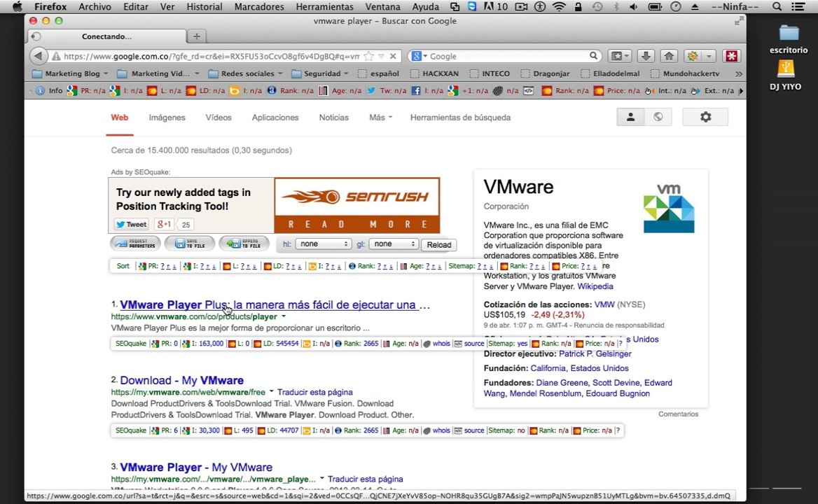Click Traducir esta página for the Download result
Screen dimensions: 818x504
tap(314, 392)
